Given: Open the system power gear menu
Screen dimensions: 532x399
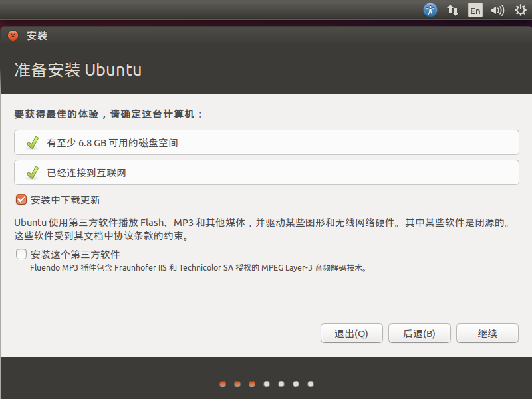Looking at the screenshot, I should click(520, 10).
